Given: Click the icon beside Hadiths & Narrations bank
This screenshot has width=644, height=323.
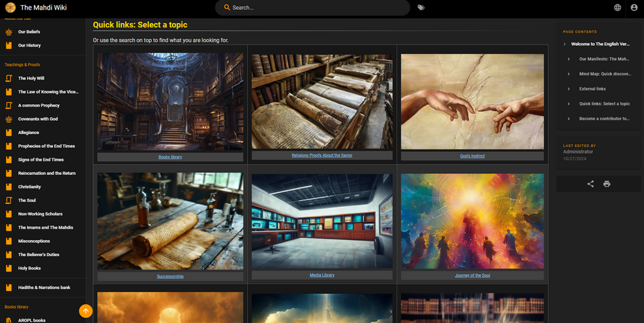Looking at the screenshot, I should click(x=8, y=288).
